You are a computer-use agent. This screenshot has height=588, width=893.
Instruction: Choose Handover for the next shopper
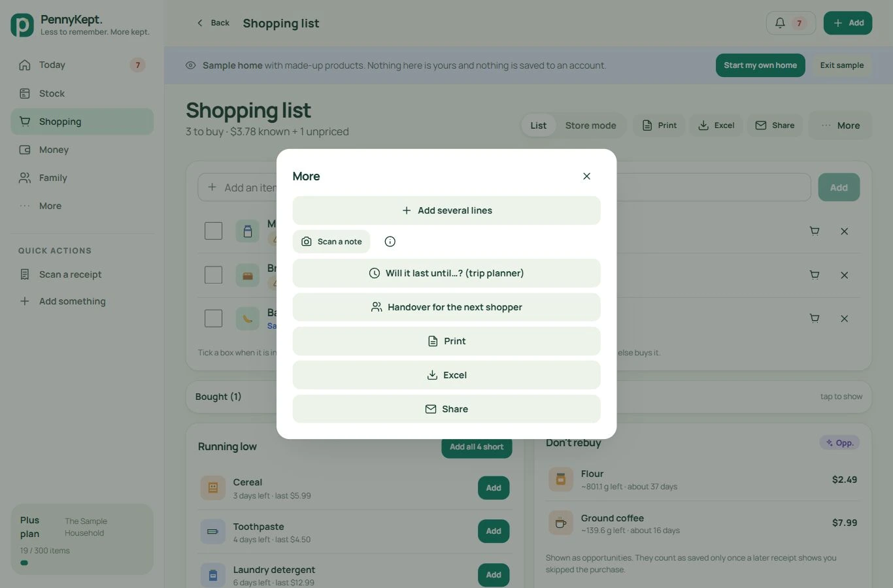coord(446,307)
